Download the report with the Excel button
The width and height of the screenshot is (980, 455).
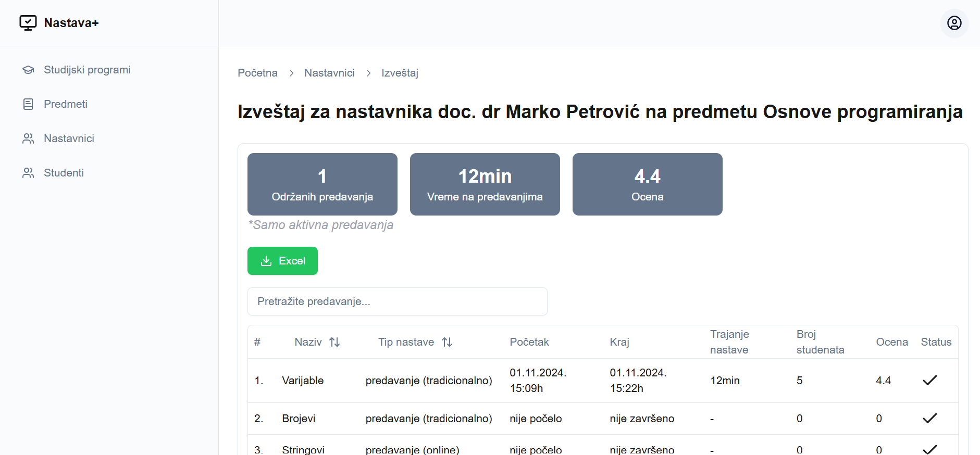coord(282,261)
